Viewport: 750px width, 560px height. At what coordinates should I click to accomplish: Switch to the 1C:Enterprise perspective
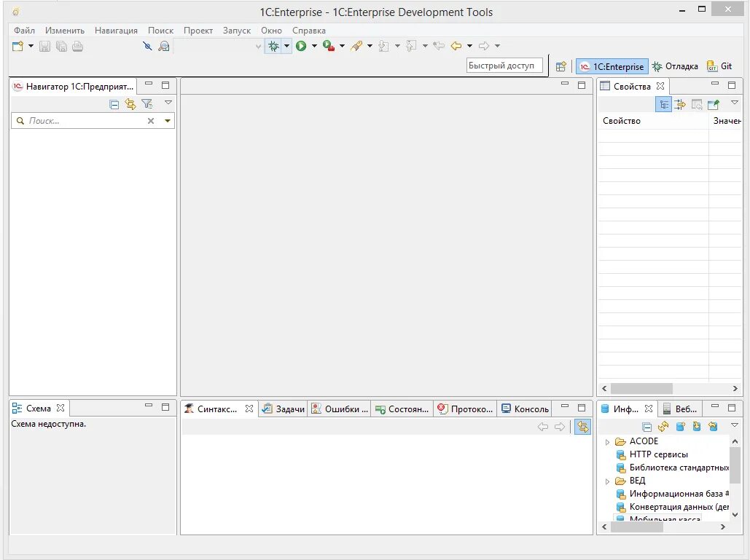612,66
